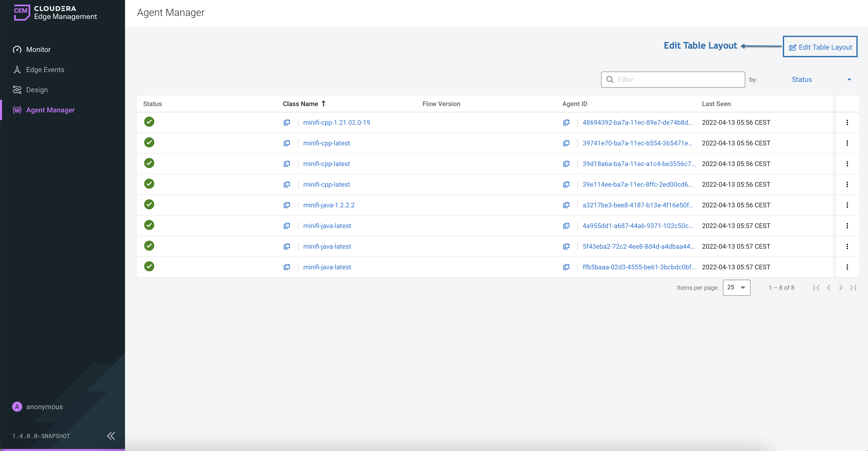Click the anonymous user avatar
Image resolution: width=868 pixels, height=451 pixels.
17,407
